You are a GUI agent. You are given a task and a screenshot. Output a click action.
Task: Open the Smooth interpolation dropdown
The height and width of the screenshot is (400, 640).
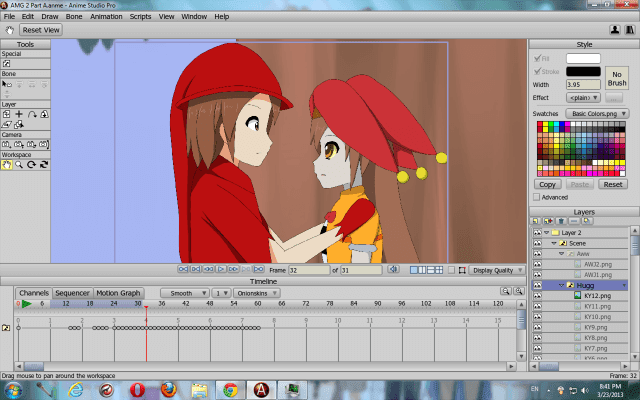184,293
